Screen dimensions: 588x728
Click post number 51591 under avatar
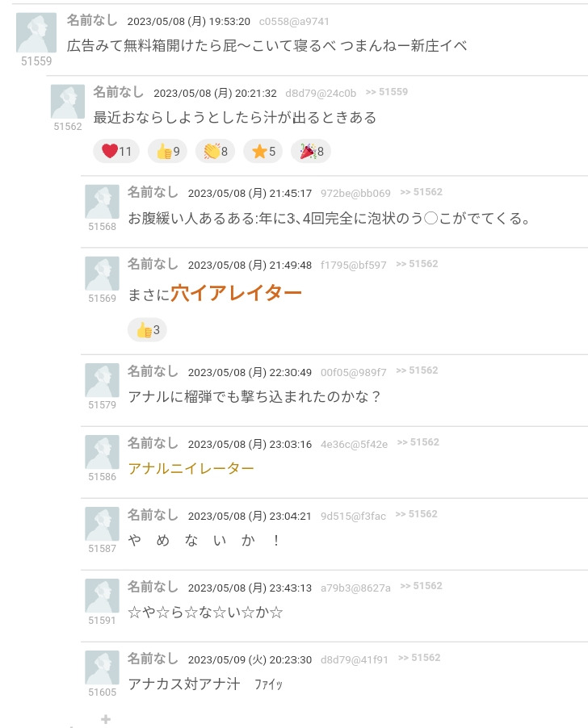click(103, 621)
